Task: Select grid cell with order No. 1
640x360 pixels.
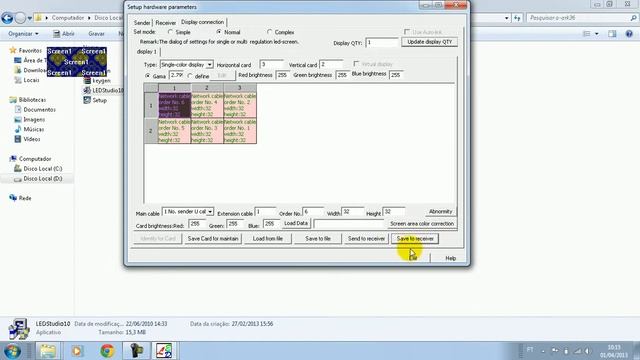Action: pyautogui.click(x=240, y=131)
